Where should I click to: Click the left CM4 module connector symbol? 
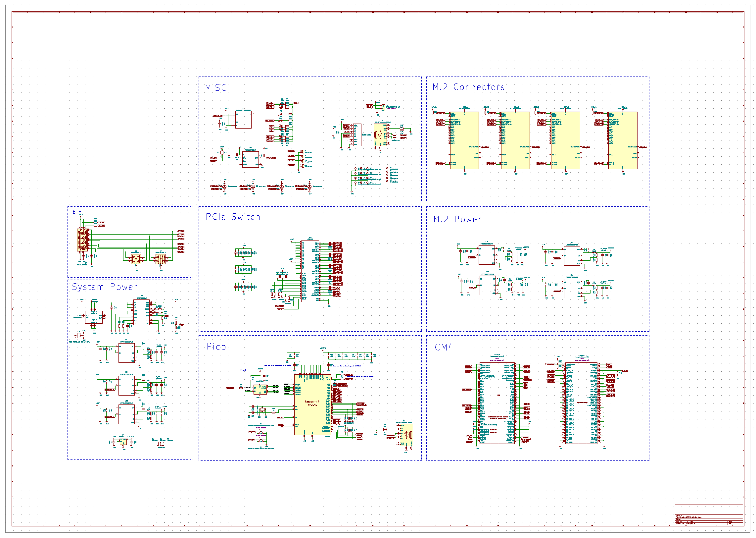(497, 403)
